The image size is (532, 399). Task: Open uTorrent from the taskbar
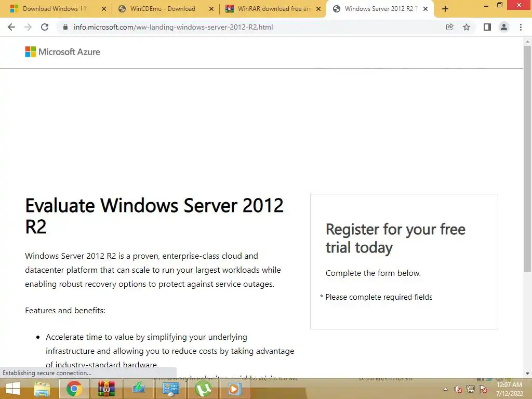click(x=203, y=389)
